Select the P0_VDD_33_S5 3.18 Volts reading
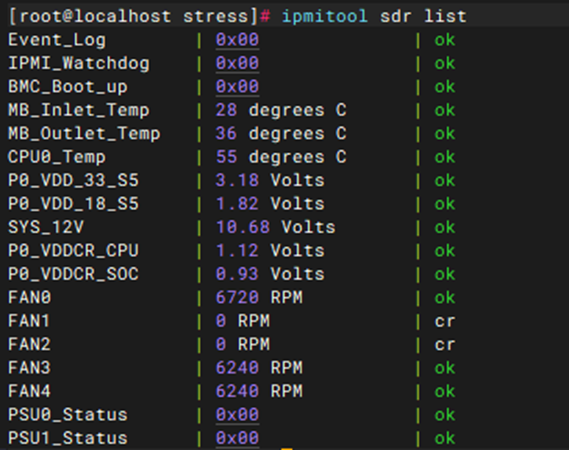Viewport: 569px width, 450px height. [270, 180]
